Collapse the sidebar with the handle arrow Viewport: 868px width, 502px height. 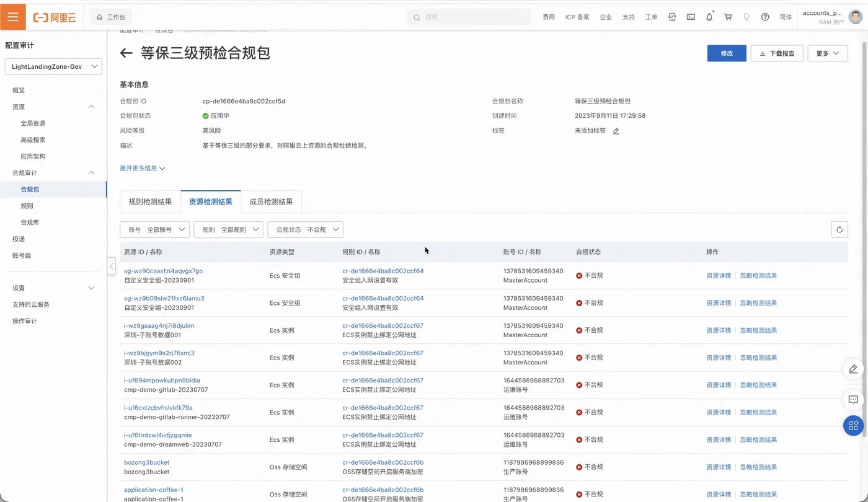[111, 266]
